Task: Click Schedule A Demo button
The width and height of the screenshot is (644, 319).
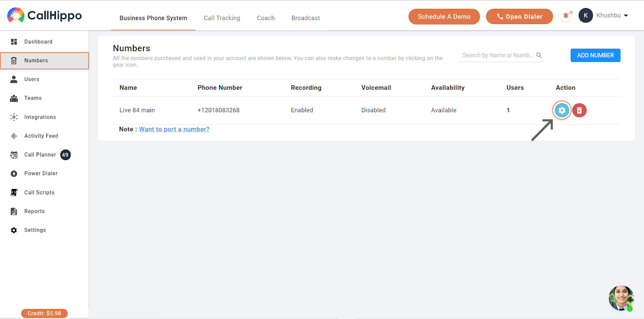Action: coord(444,16)
